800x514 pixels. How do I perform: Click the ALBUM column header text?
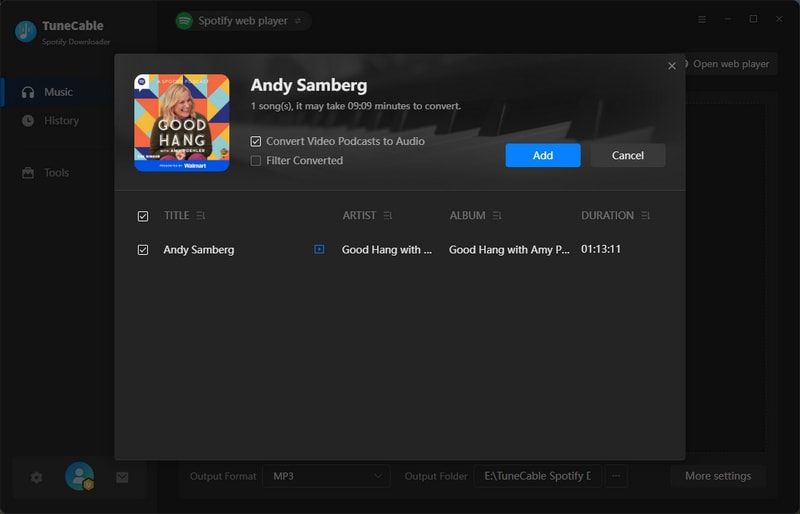pos(467,215)
